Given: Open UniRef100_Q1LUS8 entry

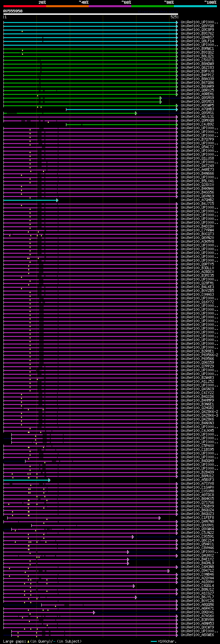Looking at the screenshot, I should click(x=197, y=158).
